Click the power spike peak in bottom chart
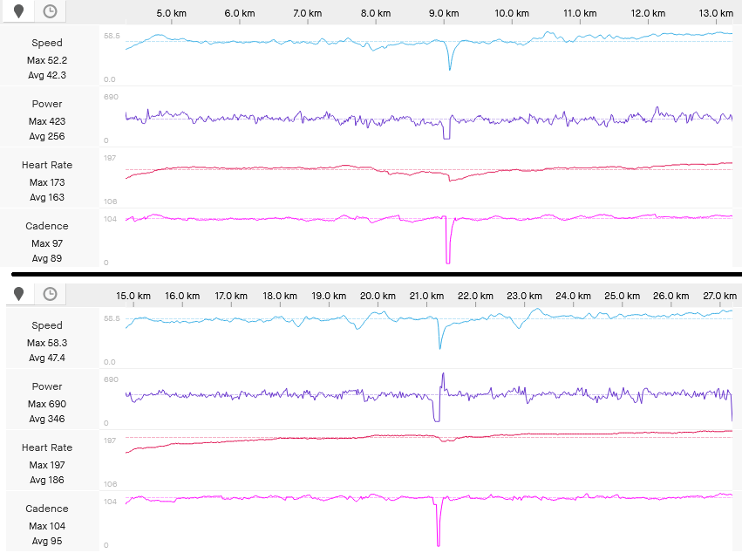This screenshot has height=560, width=742. [443, 374]
